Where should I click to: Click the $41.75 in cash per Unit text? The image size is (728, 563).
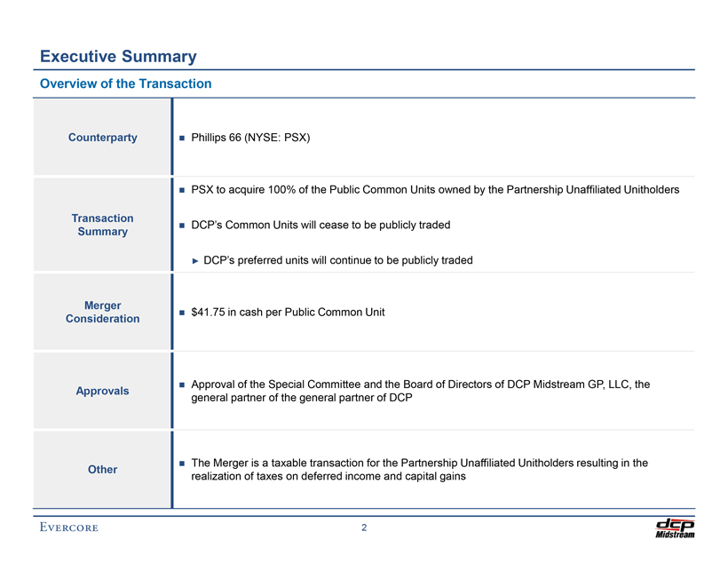tap(288, 312)
